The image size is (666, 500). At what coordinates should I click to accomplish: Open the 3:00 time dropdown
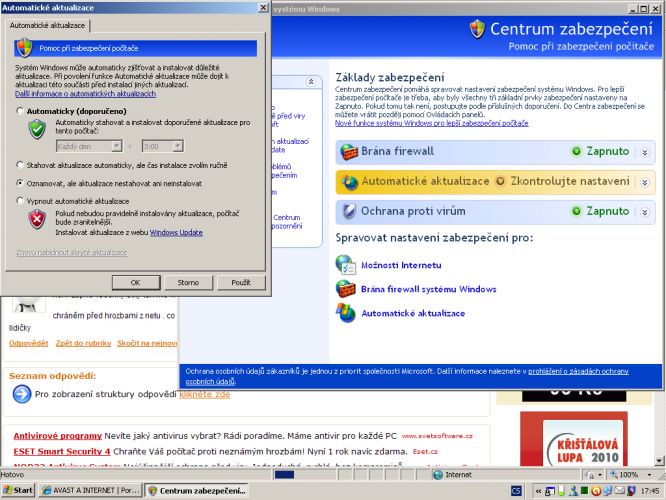pyautogui.click(x=178, y=146)
